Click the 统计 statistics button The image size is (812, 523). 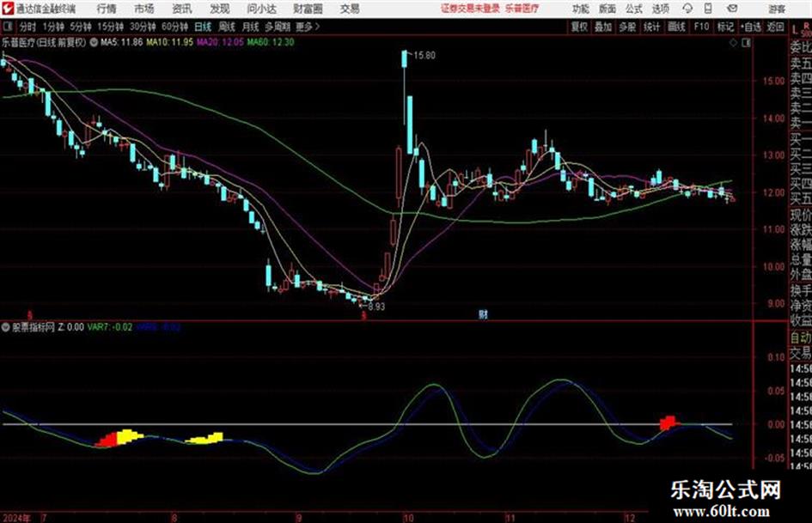click(x=652, y=27)
